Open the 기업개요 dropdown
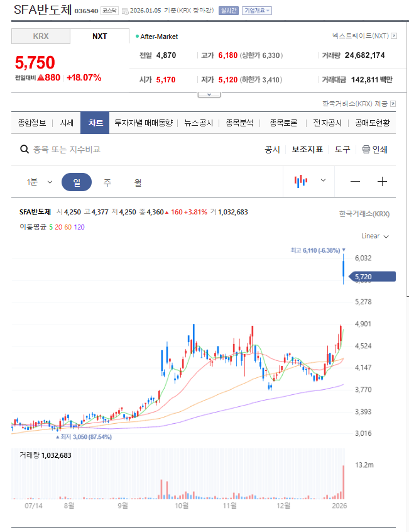The height and width of the screenshot is (532, 409). (257, 11)
